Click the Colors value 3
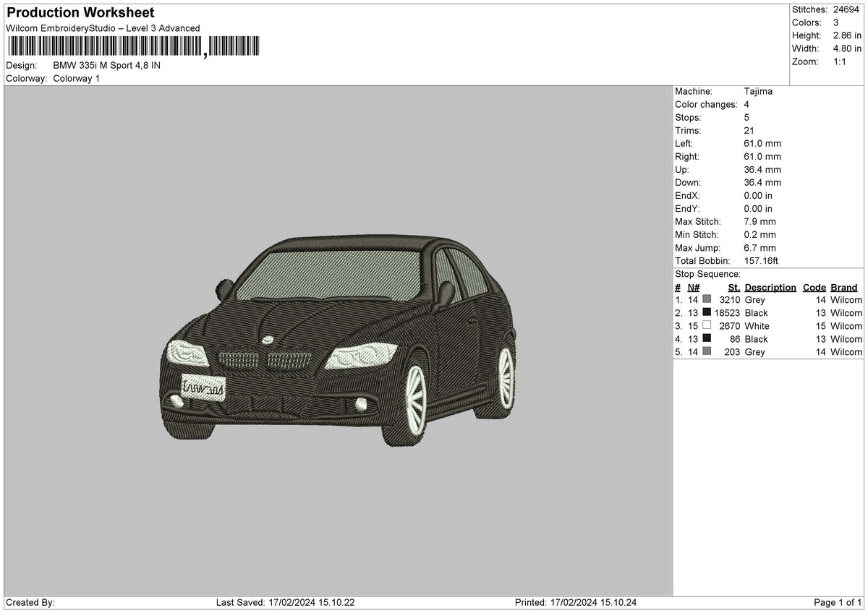Image resolution: width=868 pixels, height=613 pixels. coord(835,22)
